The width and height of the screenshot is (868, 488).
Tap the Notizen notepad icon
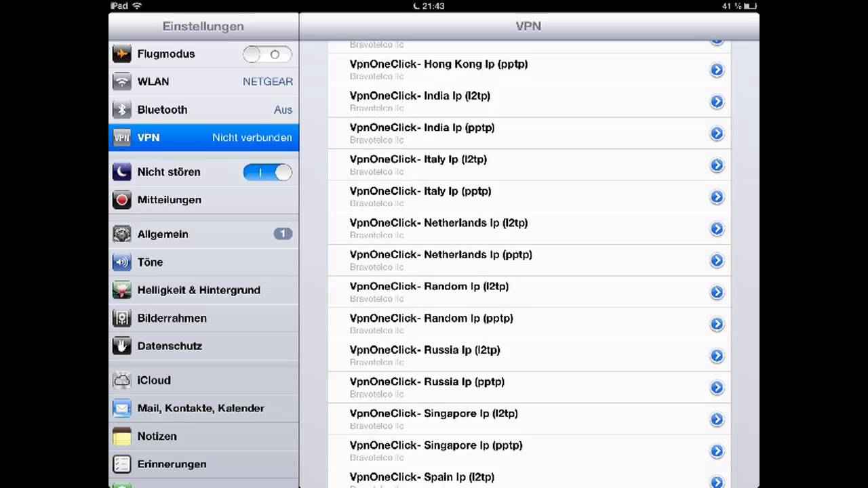click(122, 436)
